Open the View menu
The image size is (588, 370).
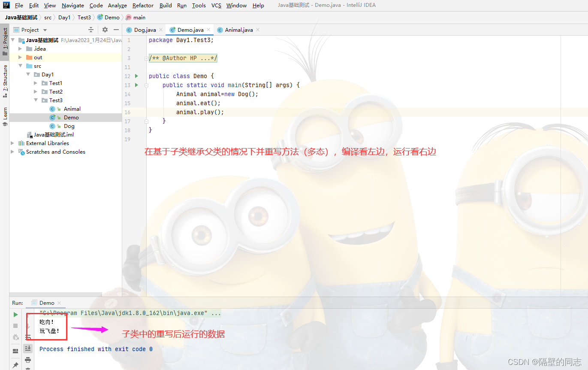tap(50, 6)
